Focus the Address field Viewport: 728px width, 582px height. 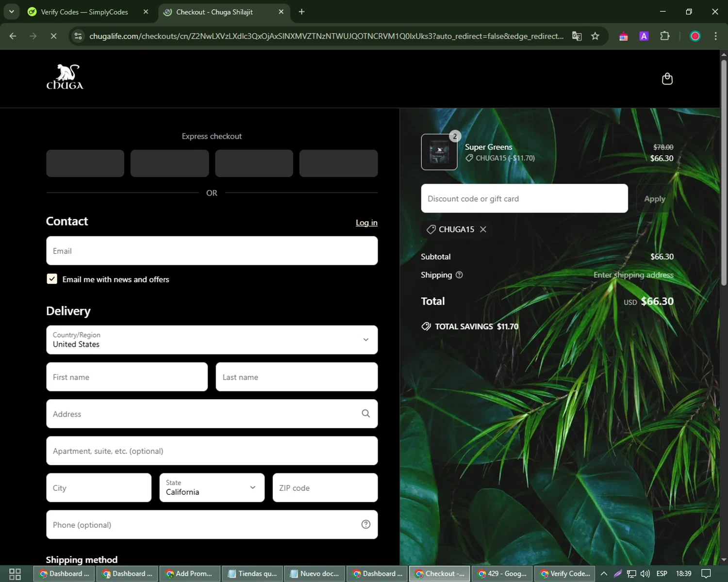(212, 414)
